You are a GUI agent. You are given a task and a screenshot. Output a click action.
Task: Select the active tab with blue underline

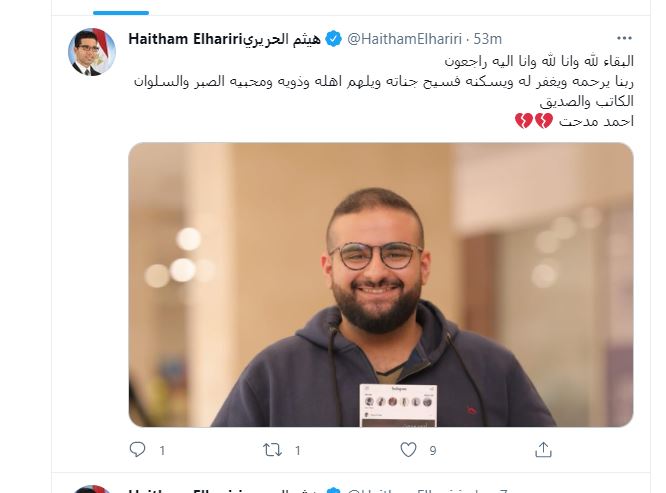click(x=121, y=8)
